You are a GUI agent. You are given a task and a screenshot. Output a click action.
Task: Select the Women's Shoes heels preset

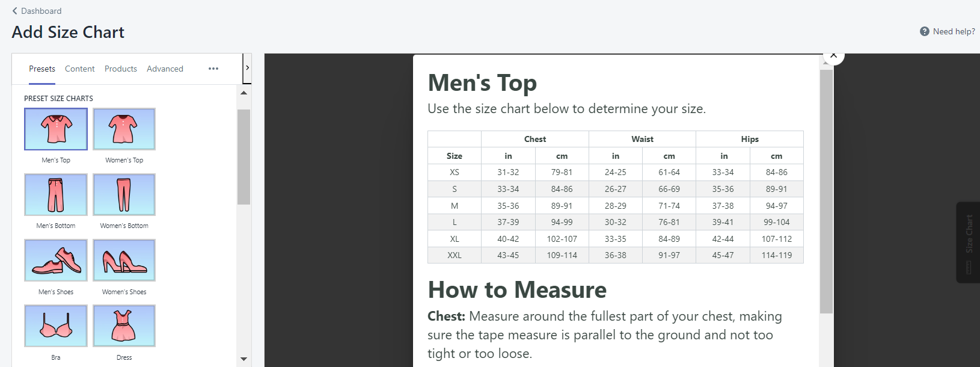124,261
